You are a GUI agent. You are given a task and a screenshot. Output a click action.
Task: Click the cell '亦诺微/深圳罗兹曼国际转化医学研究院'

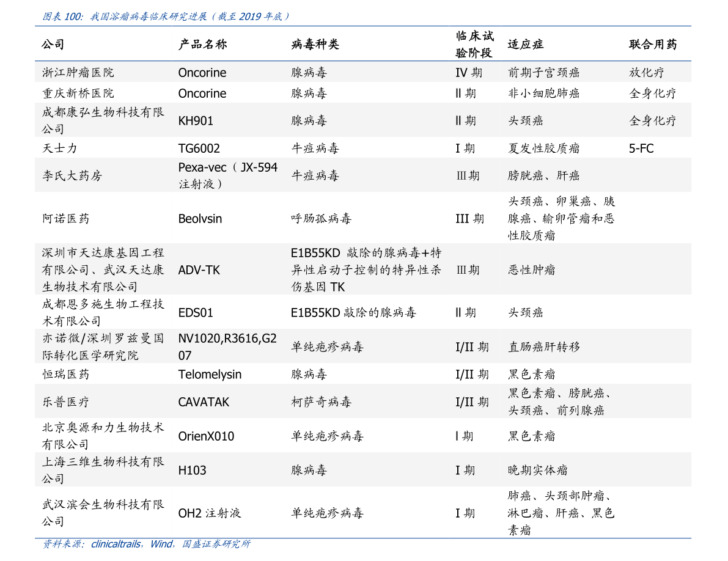coord(103,346)
